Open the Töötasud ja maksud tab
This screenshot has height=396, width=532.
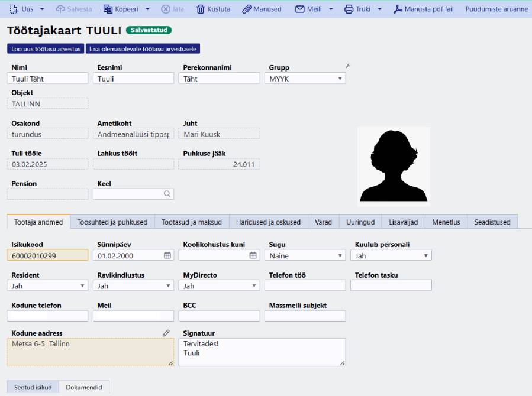192,222
